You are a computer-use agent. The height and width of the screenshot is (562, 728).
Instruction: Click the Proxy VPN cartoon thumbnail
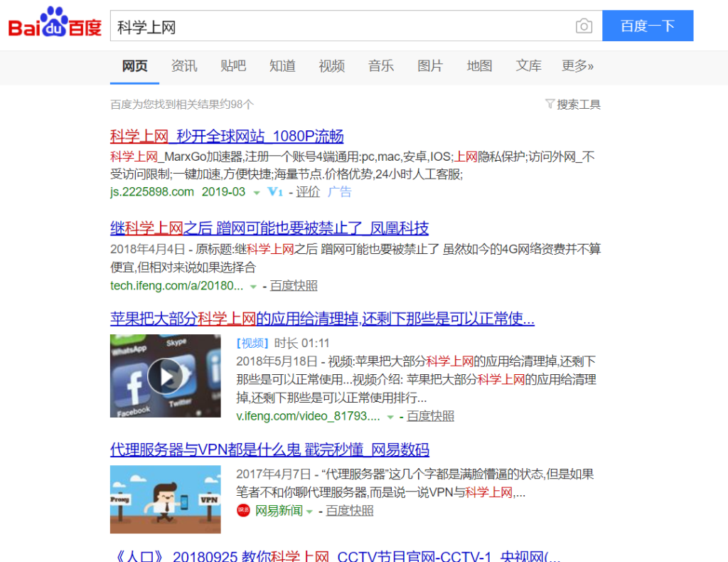(x=165, y=499)
